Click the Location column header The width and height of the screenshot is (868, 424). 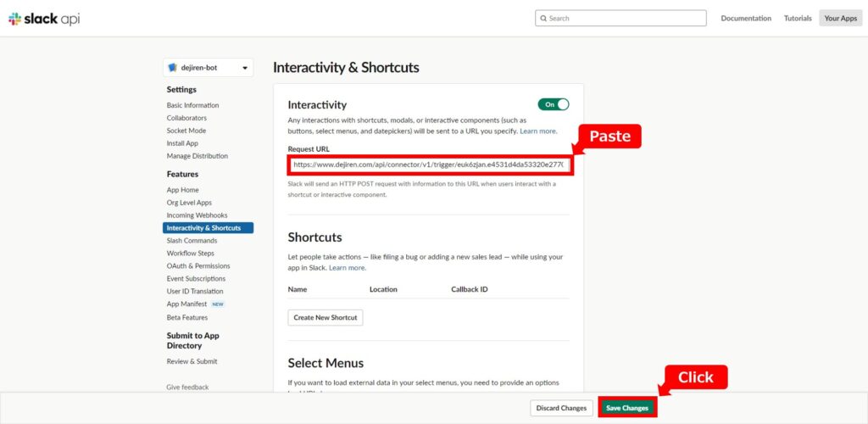pos(384,289)
